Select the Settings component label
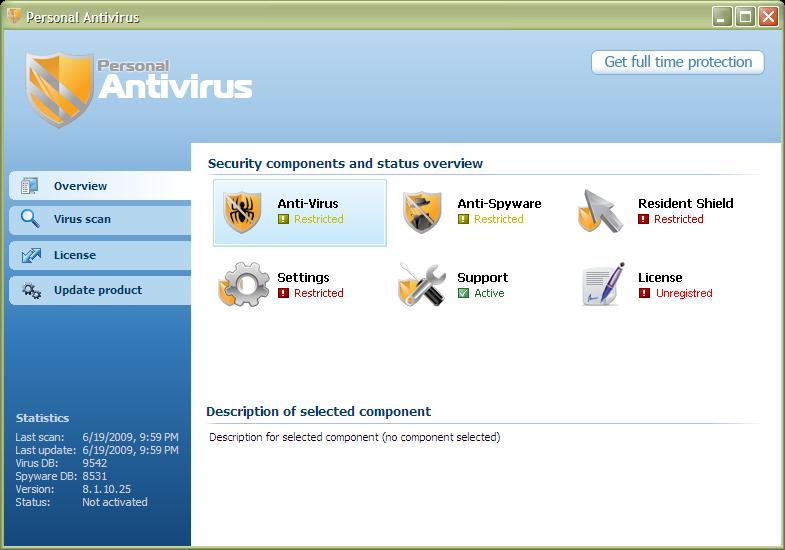785x550 pixels. coord(303,278)
